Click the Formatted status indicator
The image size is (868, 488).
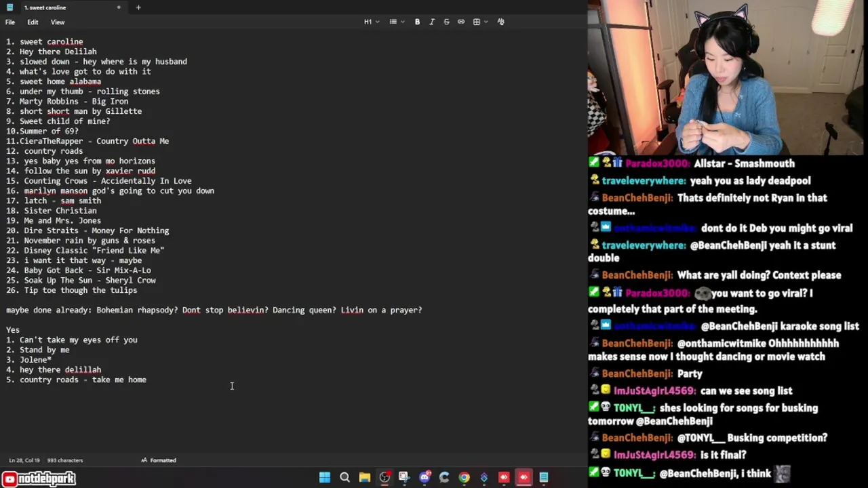[x=159, y=460]
